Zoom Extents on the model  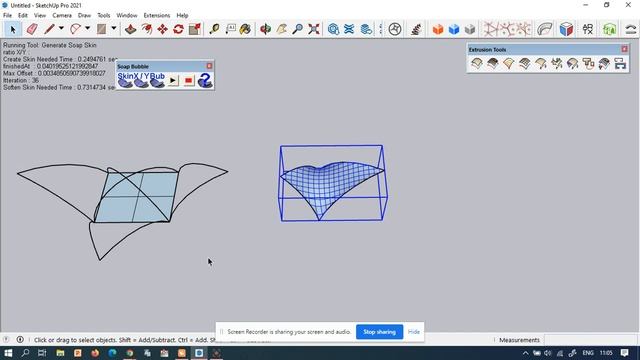pos(314,29)
